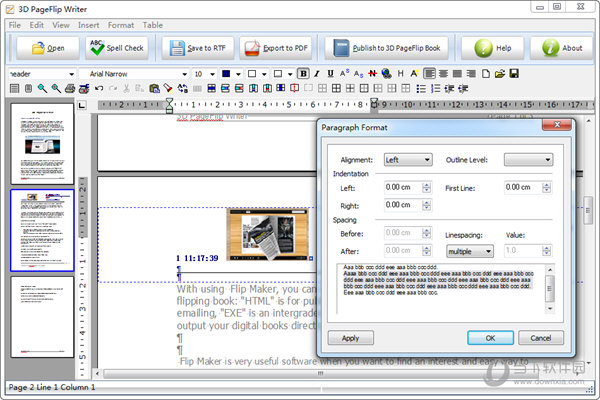Toggle bold formatting
This screenshot has height=400, width=600.
303,73
